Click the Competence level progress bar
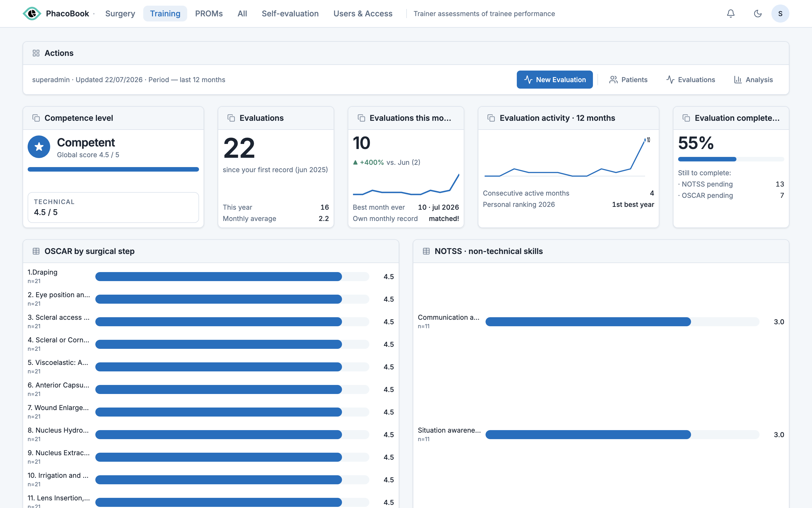Image resolution: width=812 pixels, height=508 pixels. (113, 169)
